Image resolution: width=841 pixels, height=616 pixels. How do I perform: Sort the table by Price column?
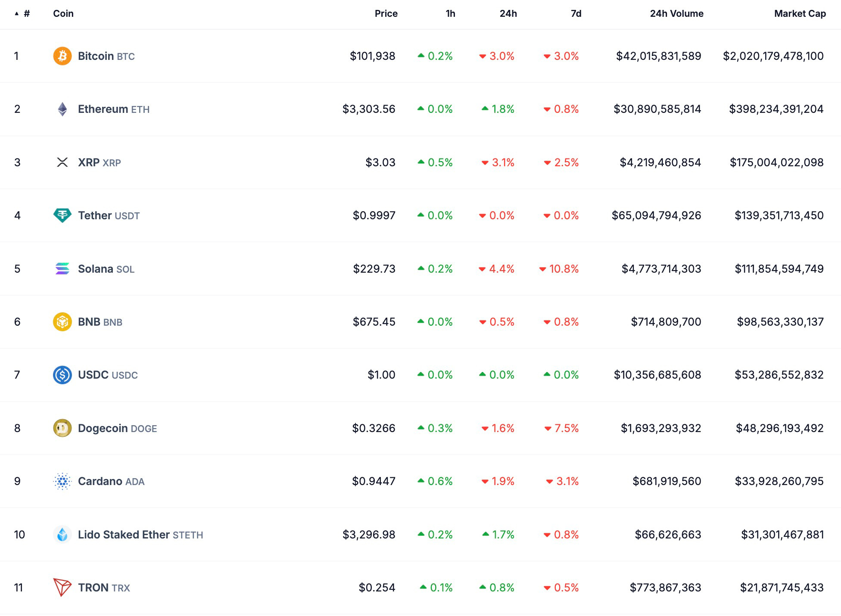pyautogui.click(x=386, y=13)
